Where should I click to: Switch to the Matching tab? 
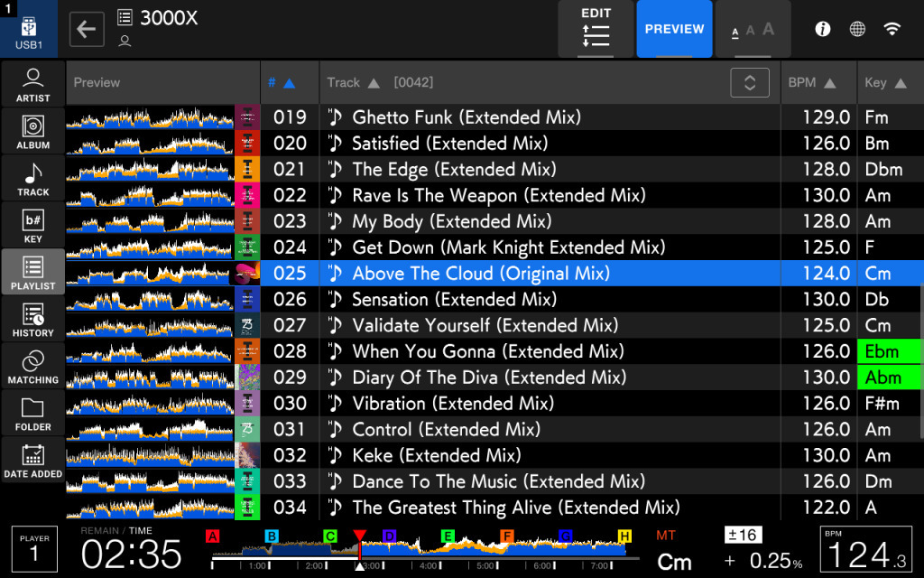click(33, 367)
